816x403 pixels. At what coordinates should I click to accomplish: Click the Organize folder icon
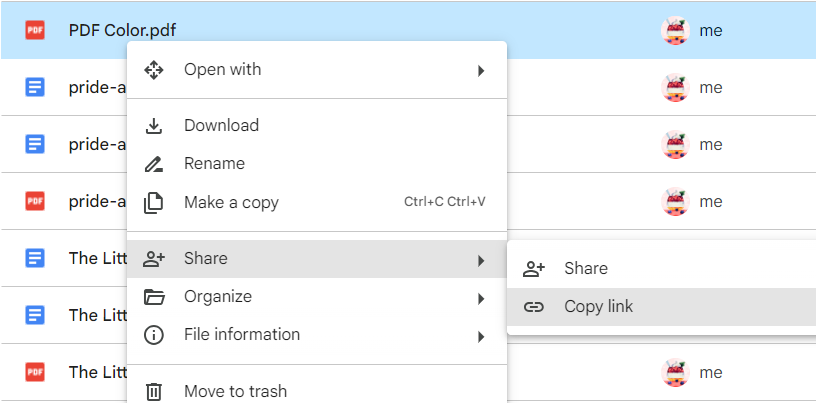tap(154, 297)
